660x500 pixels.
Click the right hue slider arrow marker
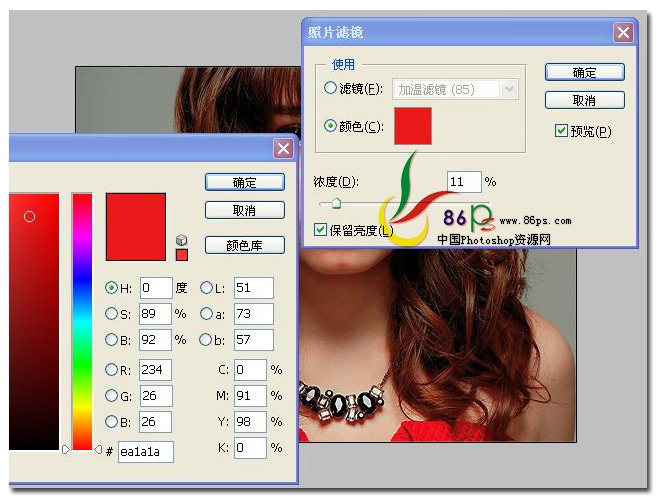(x=98, y=449)
